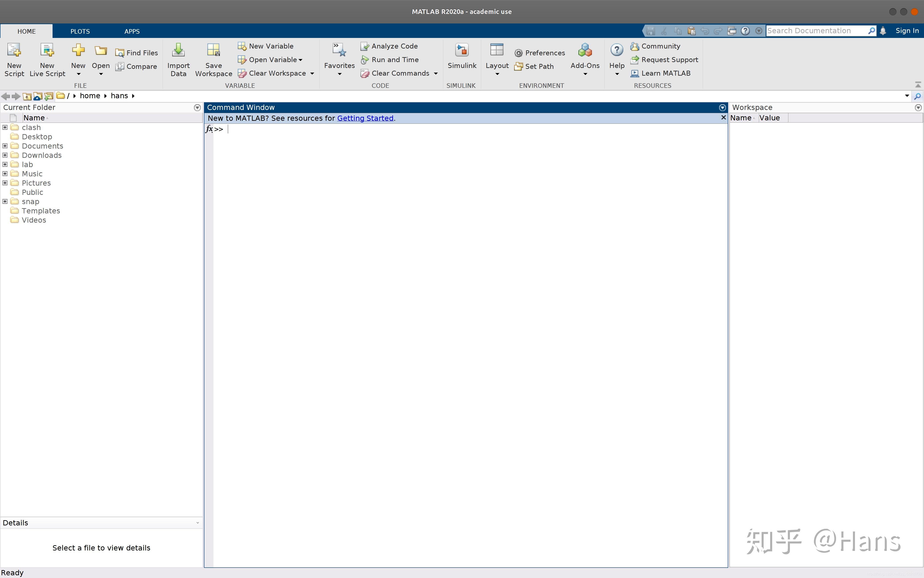Click the search magnifier at address bar end

pos(917,96)
